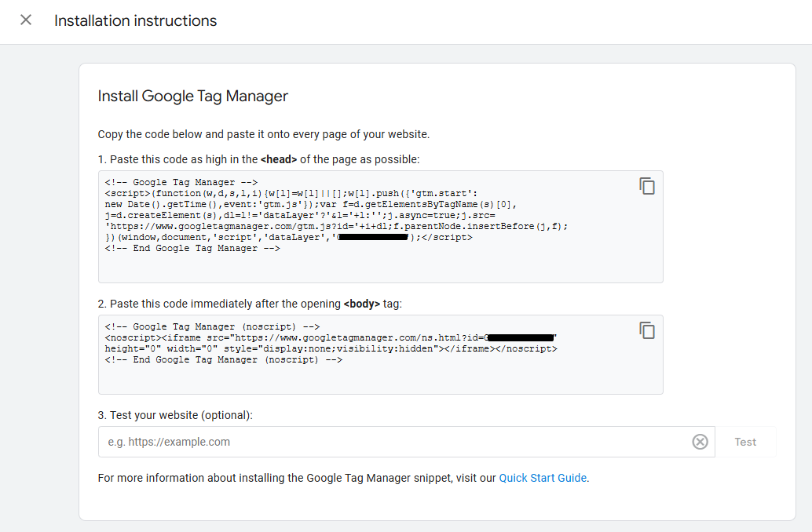Screen dimensions: 812x532
Task: Copy the head section code snippet
Action: click(x=647, y=186)
